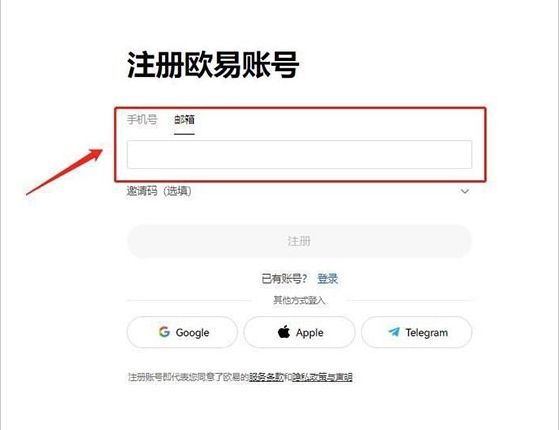
Task: Click the 已有账号? prompt text
Action: 284,278
